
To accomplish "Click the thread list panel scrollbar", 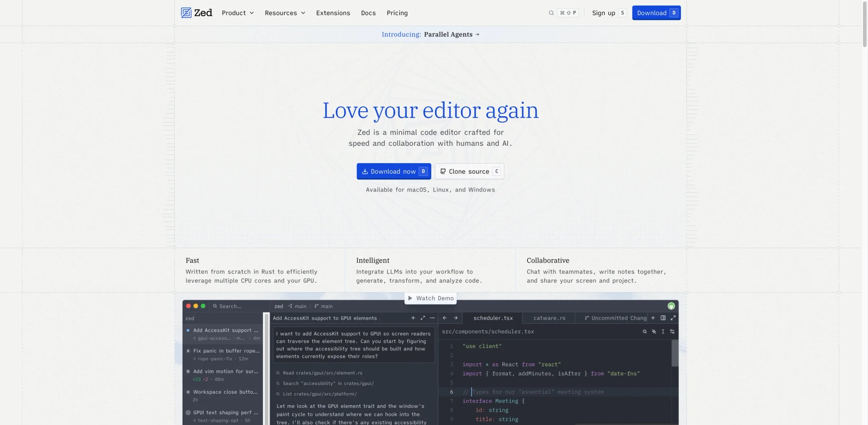I will [x=267, y=369].
